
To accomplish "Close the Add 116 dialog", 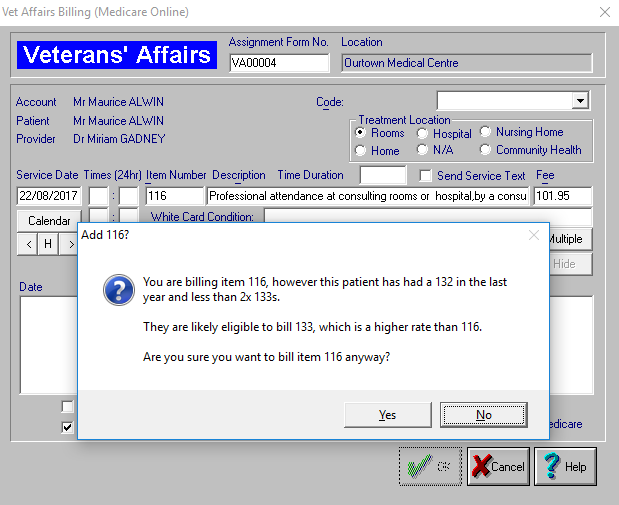I will coord(534,235).
